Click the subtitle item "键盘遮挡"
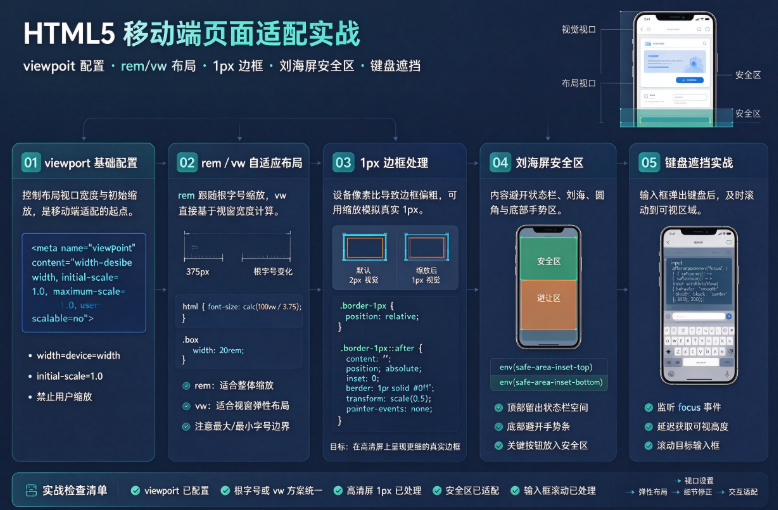 point(395,66)
